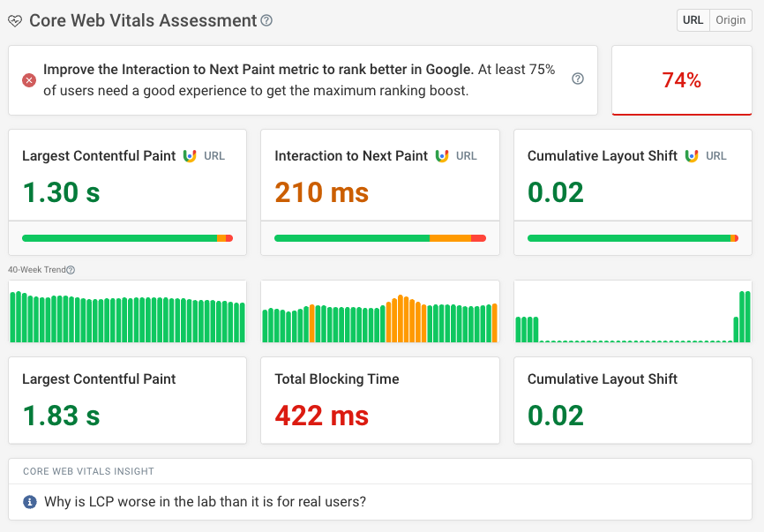Select the URL tab
The height and width of the screenshot is (532, 764).
(693, 19)
